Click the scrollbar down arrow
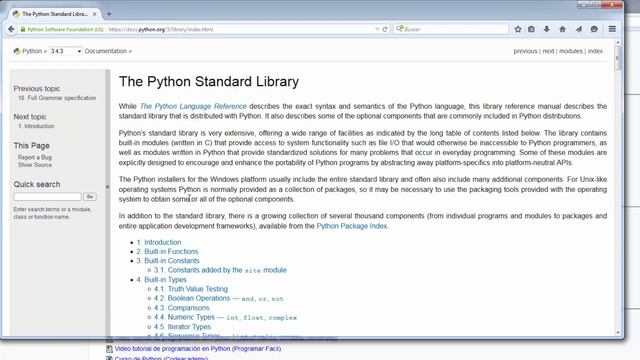Screen dimensions: 640x360 (618, 333)
